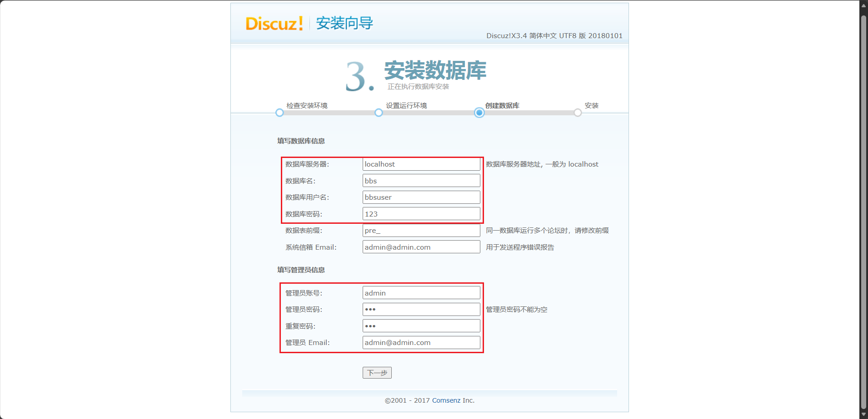Click the 设置运行环境 step marker circle
Image resolution: width=868 pixels, height=419 pixels.
tap(379, 113)
